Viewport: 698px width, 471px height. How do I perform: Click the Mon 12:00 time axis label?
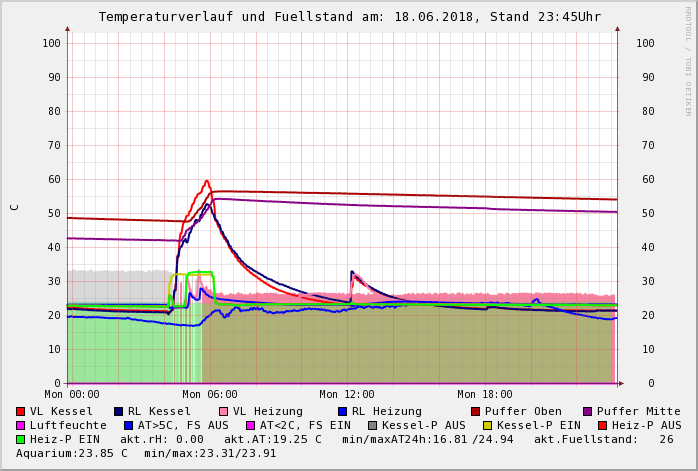[347, 394]
